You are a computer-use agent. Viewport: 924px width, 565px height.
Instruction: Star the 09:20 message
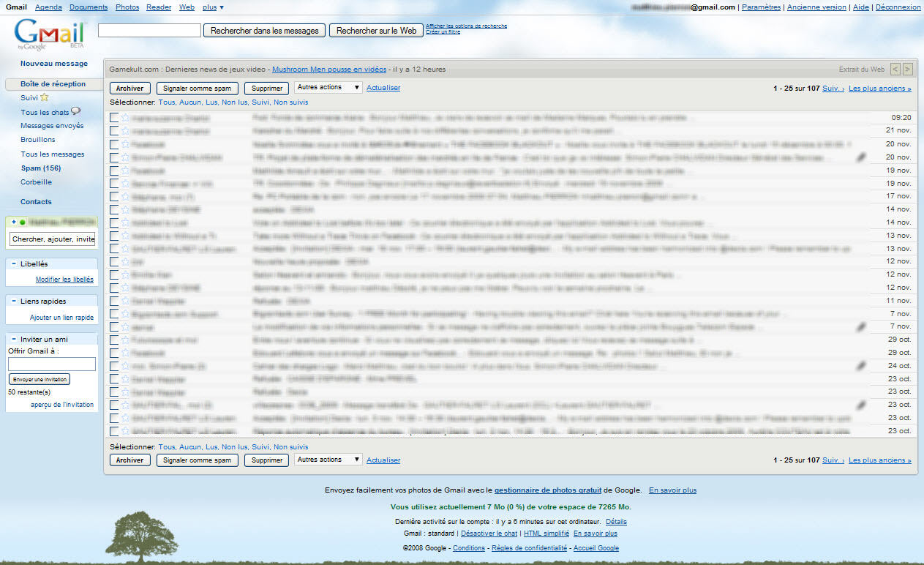[125, 117]
